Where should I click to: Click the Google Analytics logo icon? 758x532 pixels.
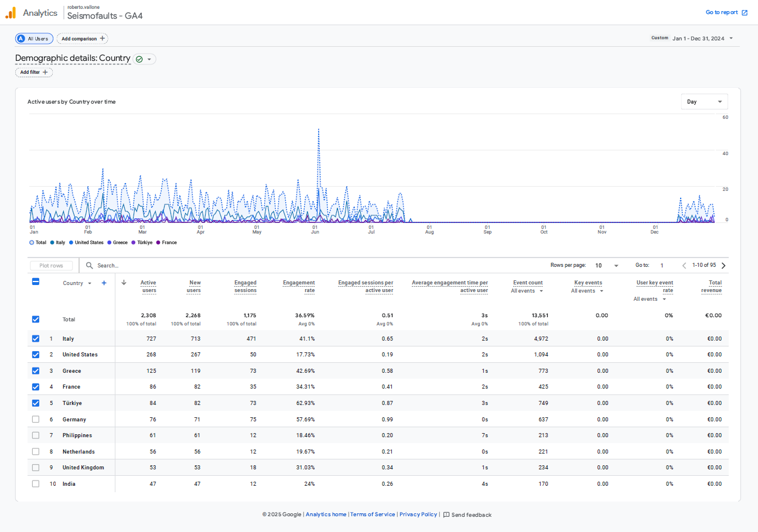11,12
